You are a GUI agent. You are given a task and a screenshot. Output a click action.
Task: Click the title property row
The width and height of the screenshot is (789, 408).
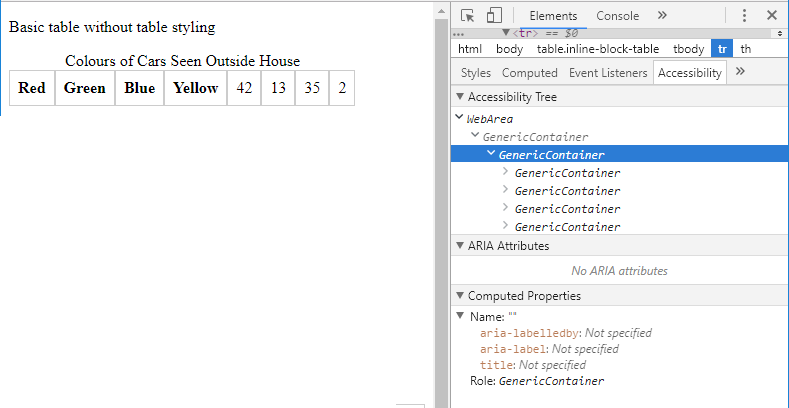point(532,365)
